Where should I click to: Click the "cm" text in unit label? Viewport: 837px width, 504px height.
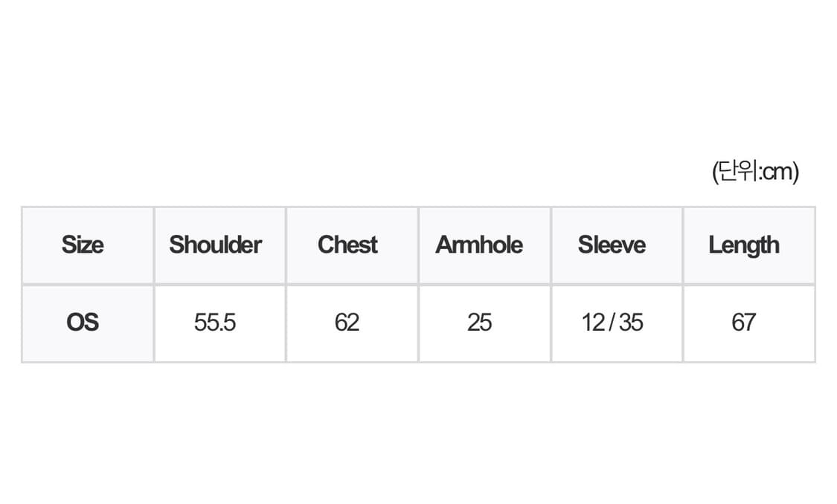(x=777, y=173)
